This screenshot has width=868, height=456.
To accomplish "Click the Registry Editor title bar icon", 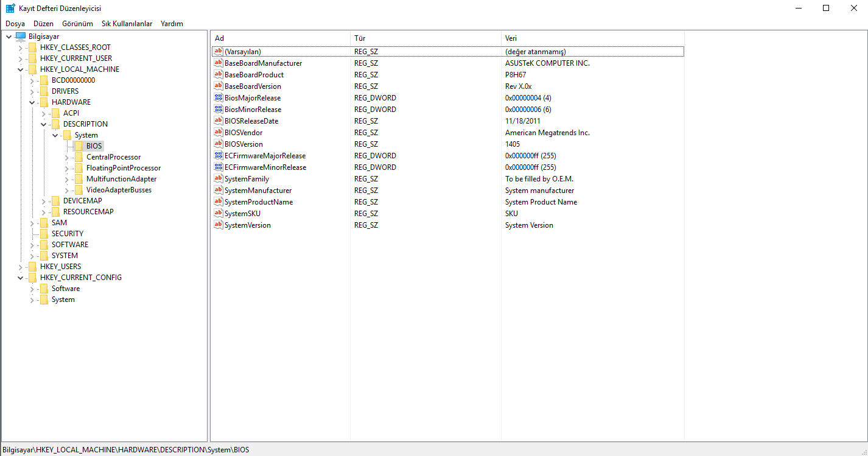I will [x=10, y=9].
